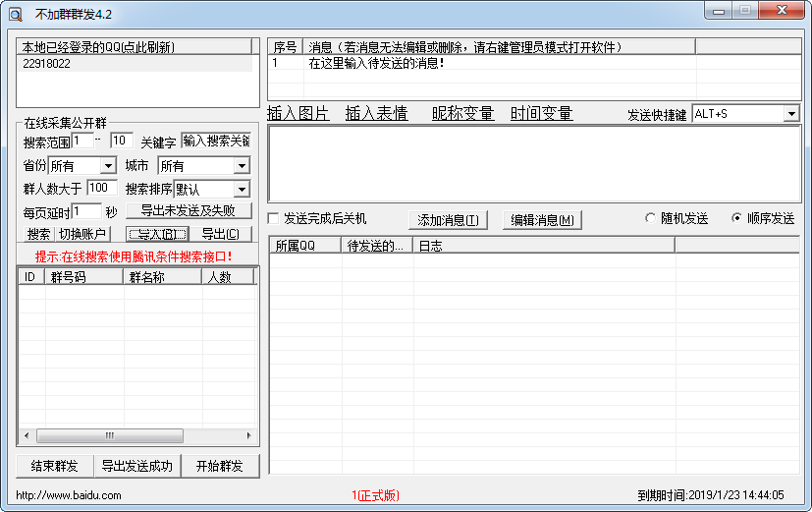Click the 导出发送成功 button
Screen dimensions: 812x512
[x=137, y=466]
